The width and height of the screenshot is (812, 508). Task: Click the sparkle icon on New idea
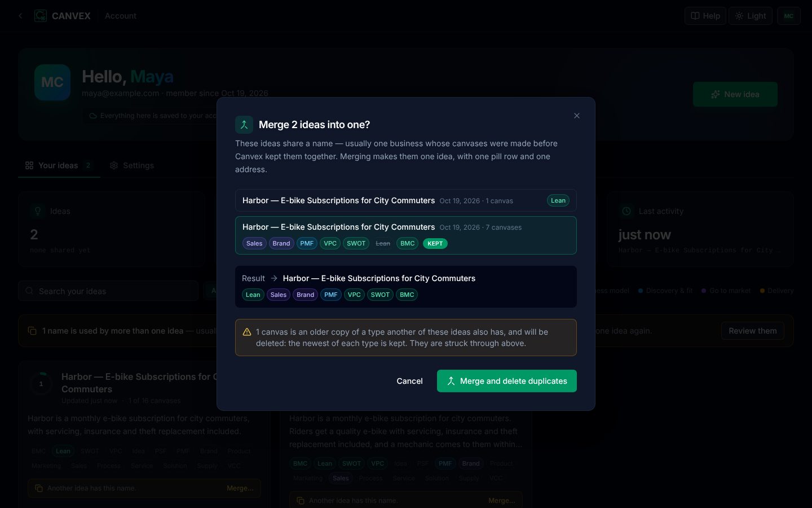pos(715,94)
